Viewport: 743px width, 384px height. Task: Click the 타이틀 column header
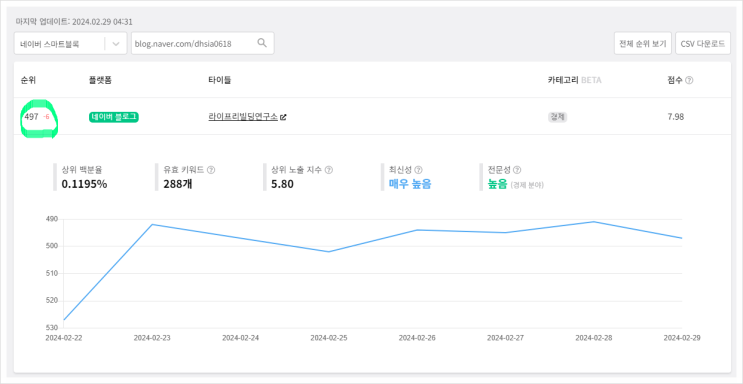(x=220, y=80)
